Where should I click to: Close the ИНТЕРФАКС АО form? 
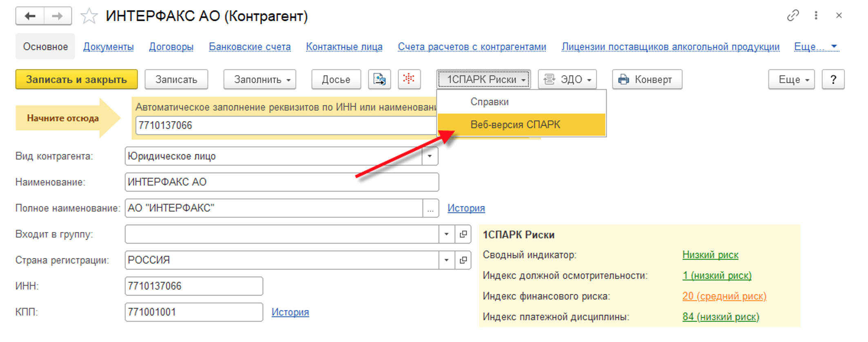point(839,16)
